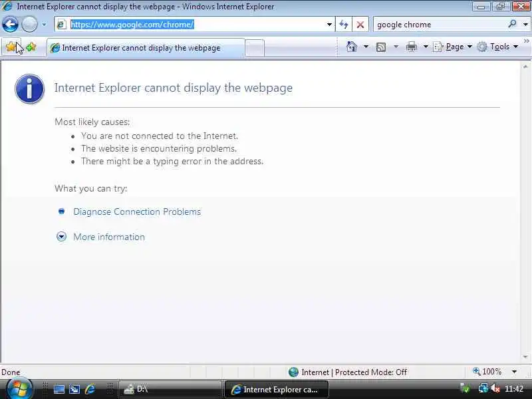532x399 pixels.
Task: Open the Windows Start orb
Action: click(x=19, y=388)
